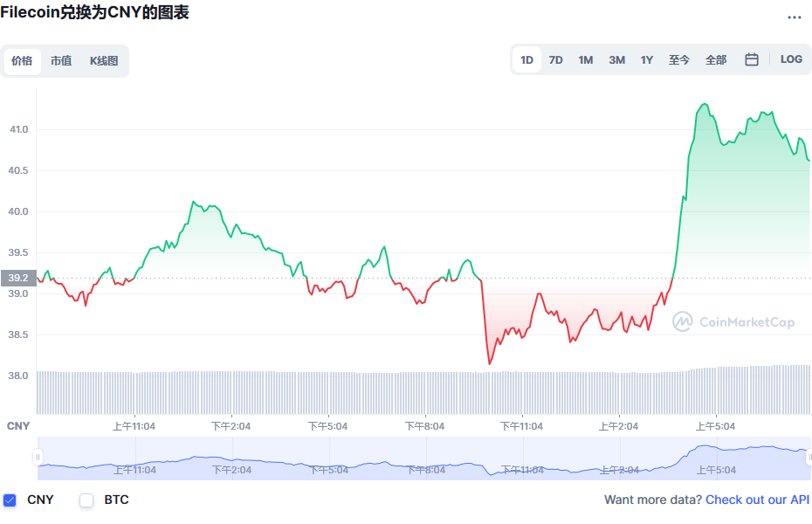Select the 1Y time range
The height and width of the screenshot is (524, 812).
[647, 60]
